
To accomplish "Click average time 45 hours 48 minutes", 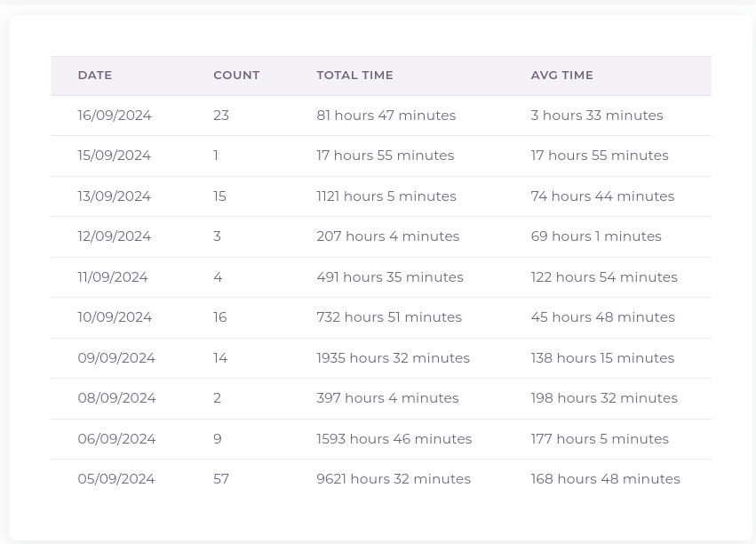I will click(602, 316).
